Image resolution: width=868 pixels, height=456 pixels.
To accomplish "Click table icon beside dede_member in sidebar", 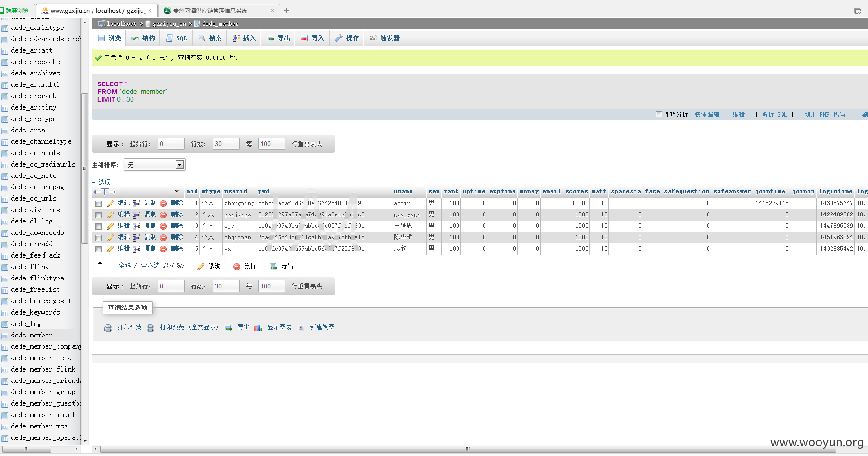I will 5,335.
